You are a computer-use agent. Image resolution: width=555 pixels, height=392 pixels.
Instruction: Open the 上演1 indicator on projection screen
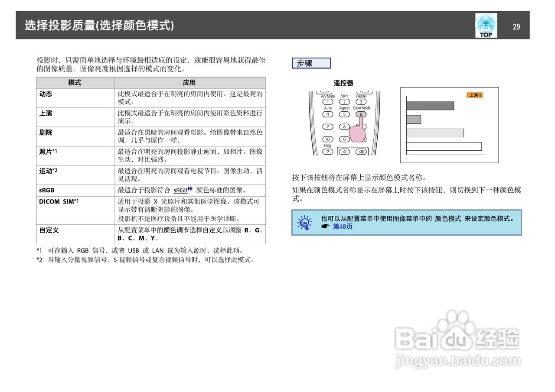pos(474,95)
